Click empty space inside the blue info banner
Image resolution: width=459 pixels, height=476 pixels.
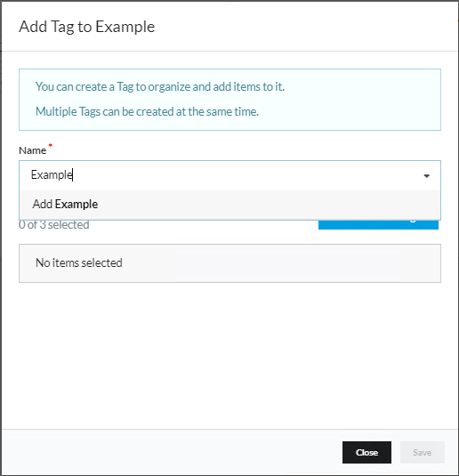point(358,101)
